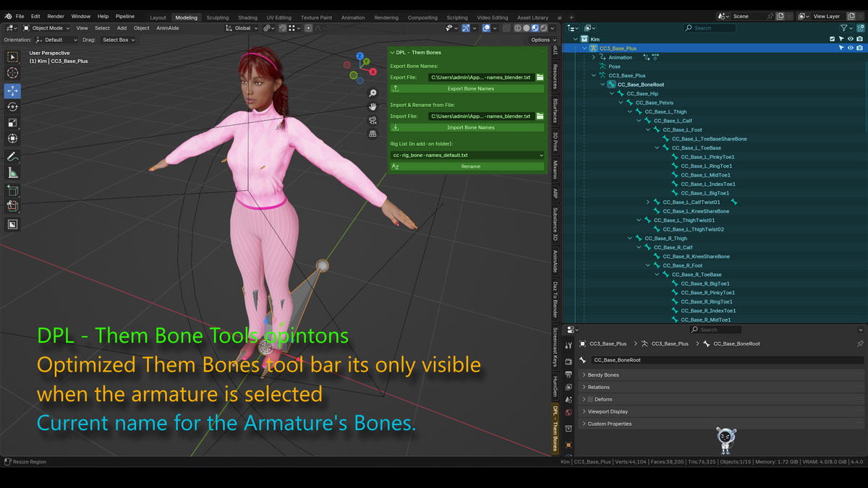The height and width of the screenshot is (488, 868).
Task: Click the Blender logo menu
Action: coord(7,16)
